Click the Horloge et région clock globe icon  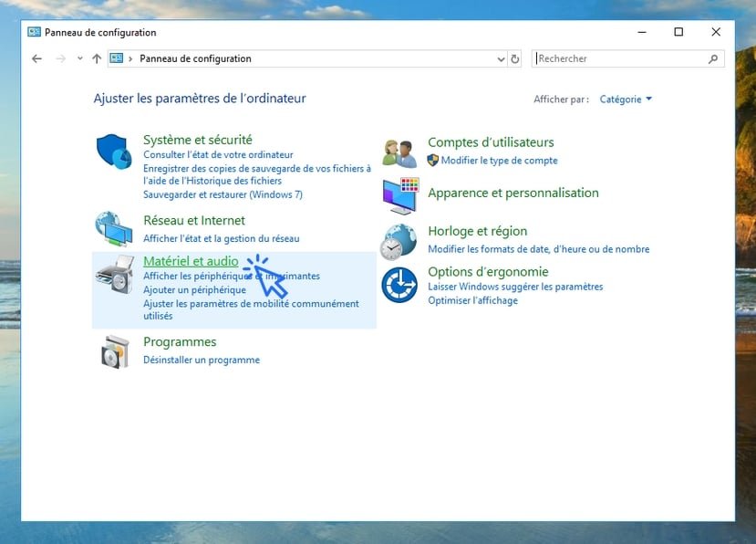tap(399, 242)
